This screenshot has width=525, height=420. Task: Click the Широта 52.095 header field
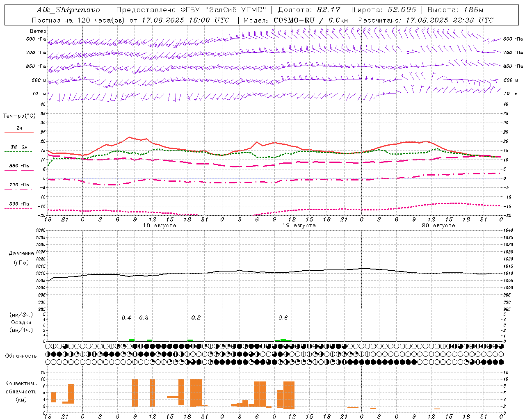point(384,10)
